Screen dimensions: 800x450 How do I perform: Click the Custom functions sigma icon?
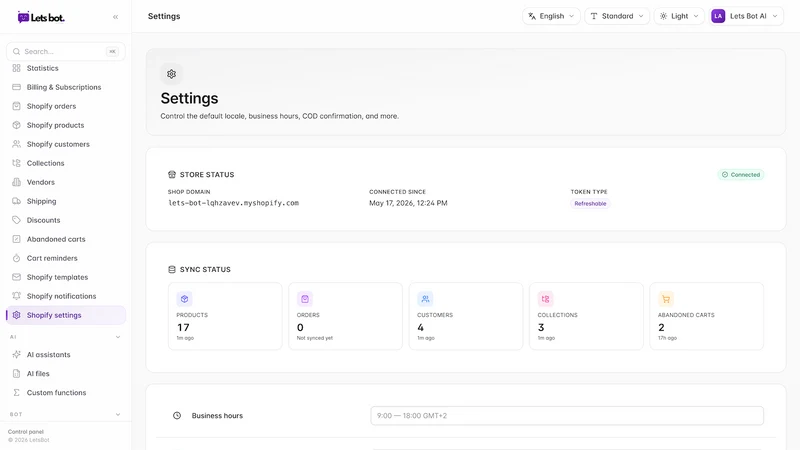point(16,393)
